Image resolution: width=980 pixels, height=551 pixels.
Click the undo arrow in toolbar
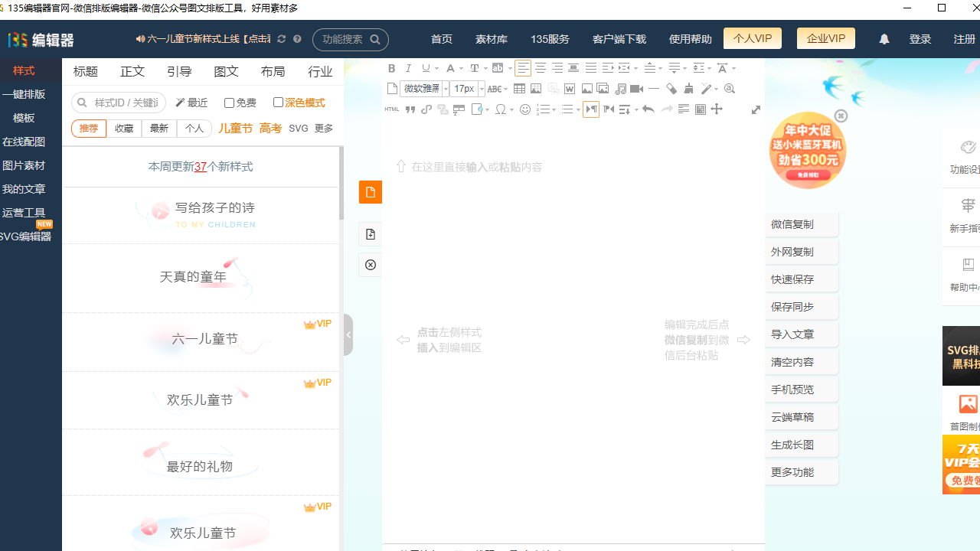click(648, 109)
